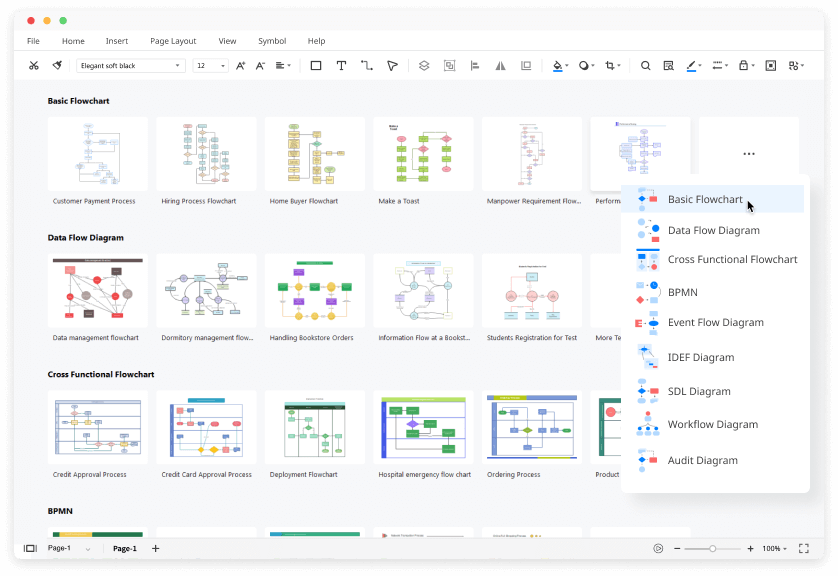Add a new page with plus icon

tap(156, 548)
